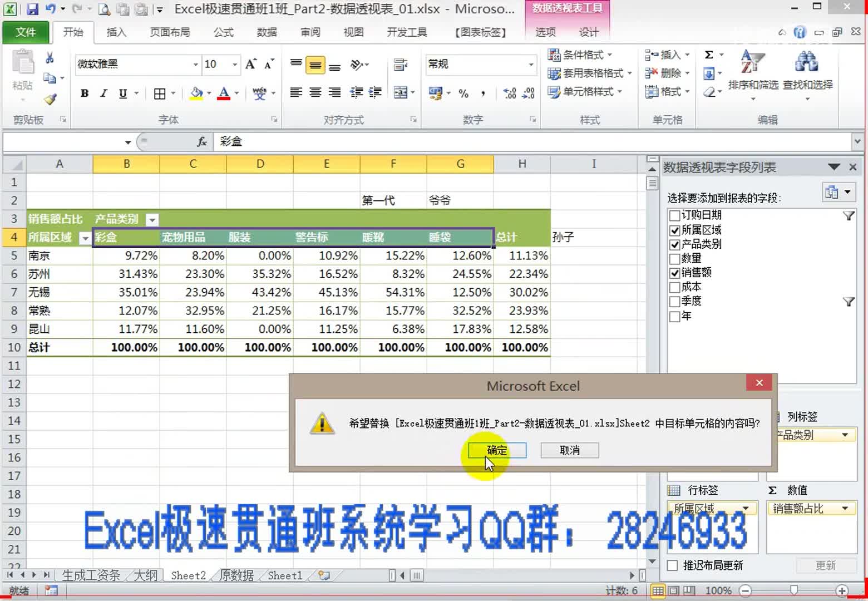
Task: Click the Wrap Text icon
Action: (x=401, y=65)
